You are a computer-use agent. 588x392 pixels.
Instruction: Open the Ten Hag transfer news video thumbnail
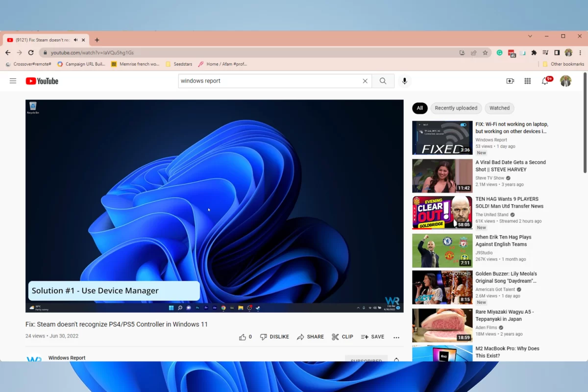coord(441,212)
